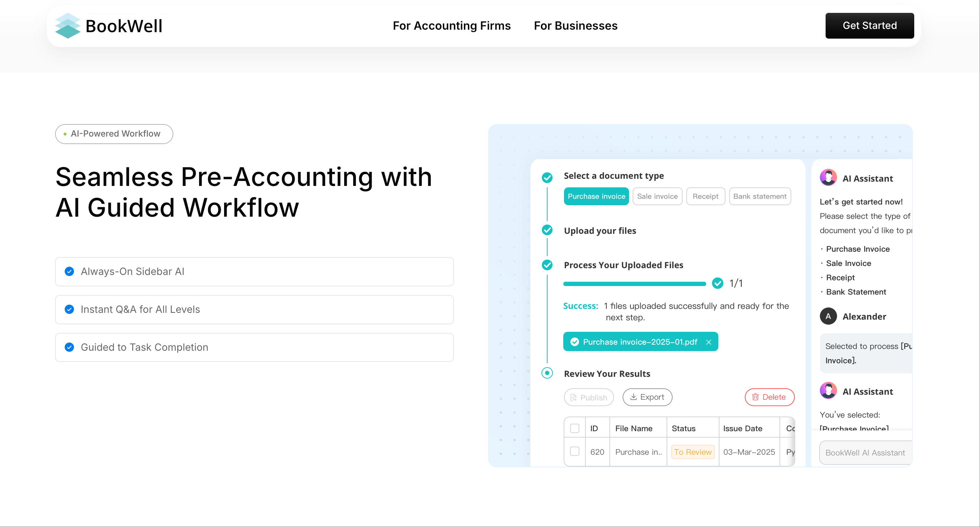Click the Review Your Results step marker
Image resolution: width=980 pixels, height=527 pixels.
tap(547, 373)
